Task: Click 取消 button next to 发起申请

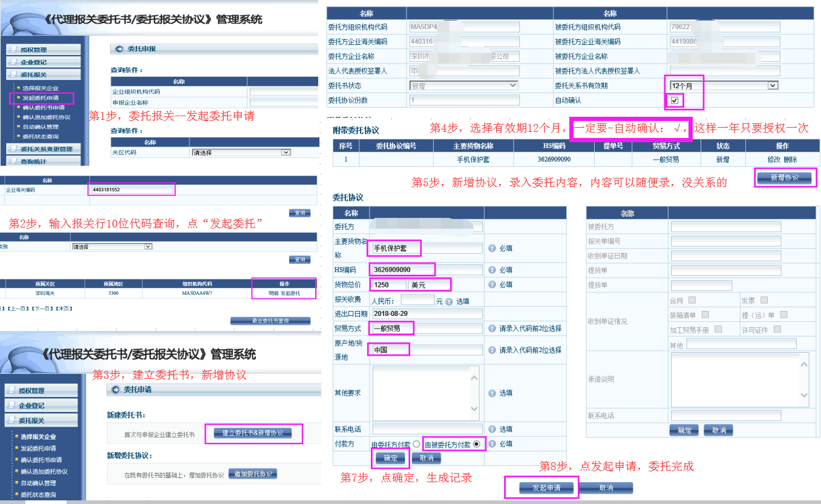Action: (x=606, y=488)
